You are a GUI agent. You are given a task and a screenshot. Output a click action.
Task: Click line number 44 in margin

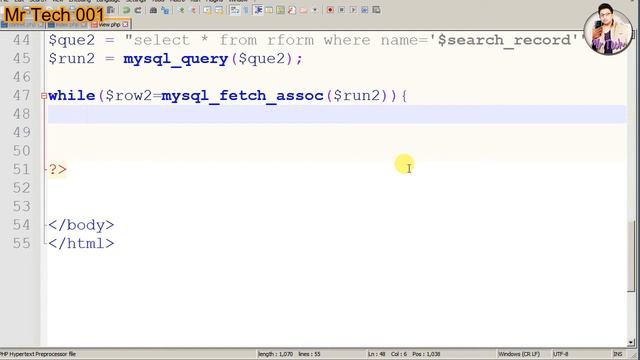[x=22, y=40]
